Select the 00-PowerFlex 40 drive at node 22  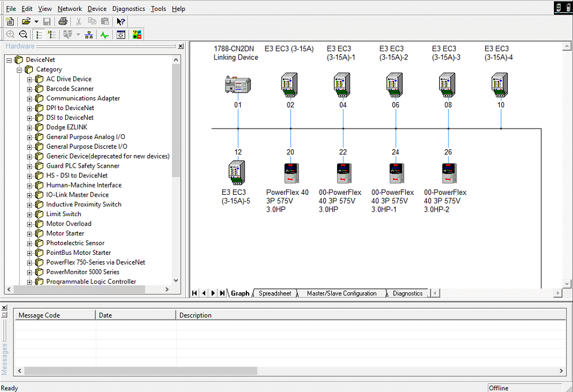(x=343, y=173)
